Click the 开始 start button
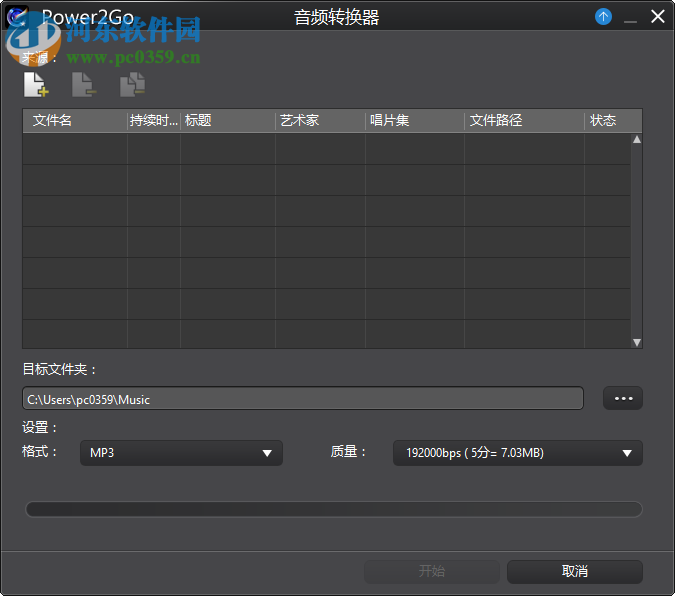 point(432,571)
